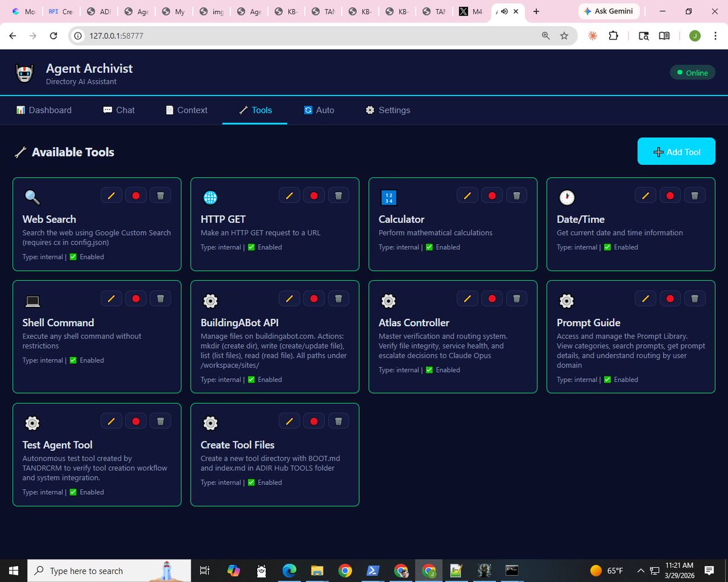Delete the Web Search tool with trash icon
This screenshot has width=728, height=582.
160,195
